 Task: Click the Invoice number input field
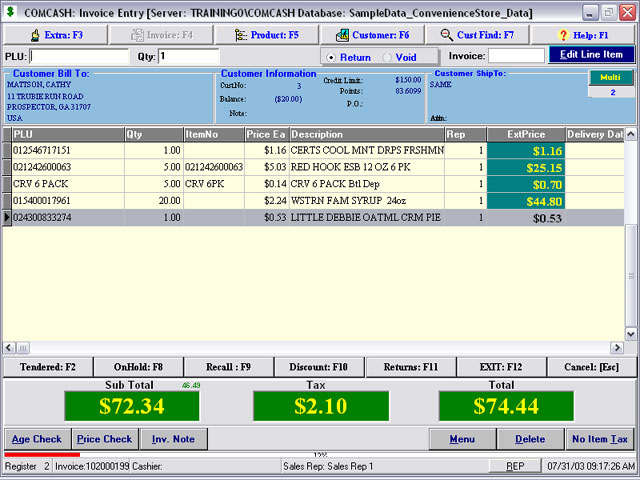(516, 56)
